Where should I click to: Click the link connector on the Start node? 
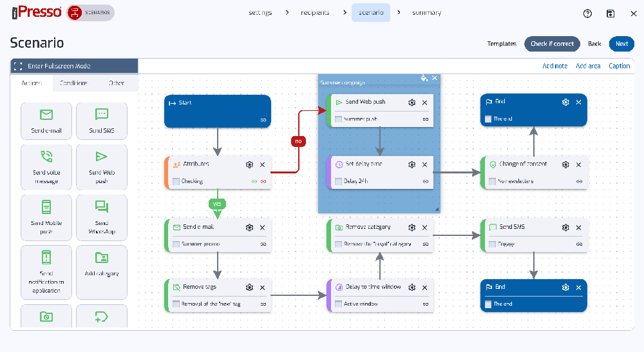pos(263,120)
